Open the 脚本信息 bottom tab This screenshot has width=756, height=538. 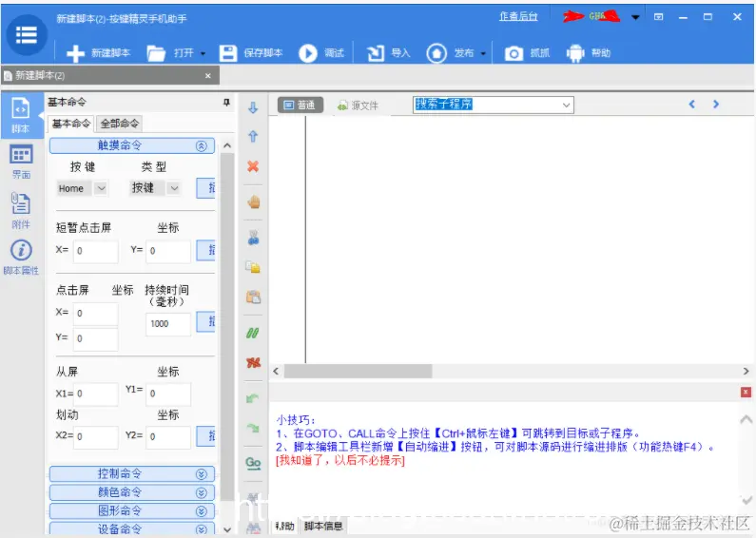click(323, 526)
